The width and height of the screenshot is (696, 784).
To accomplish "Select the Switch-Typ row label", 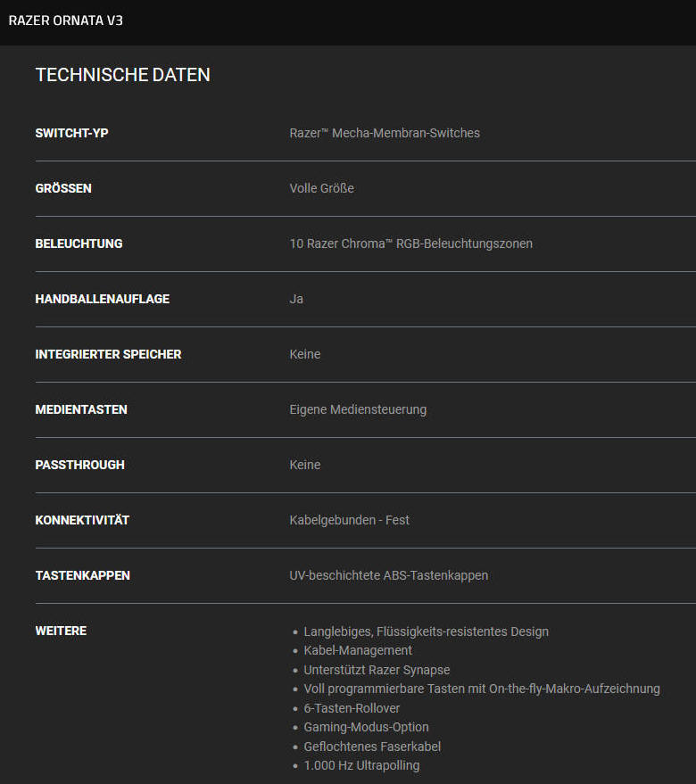I will click(x=72, y=133).
